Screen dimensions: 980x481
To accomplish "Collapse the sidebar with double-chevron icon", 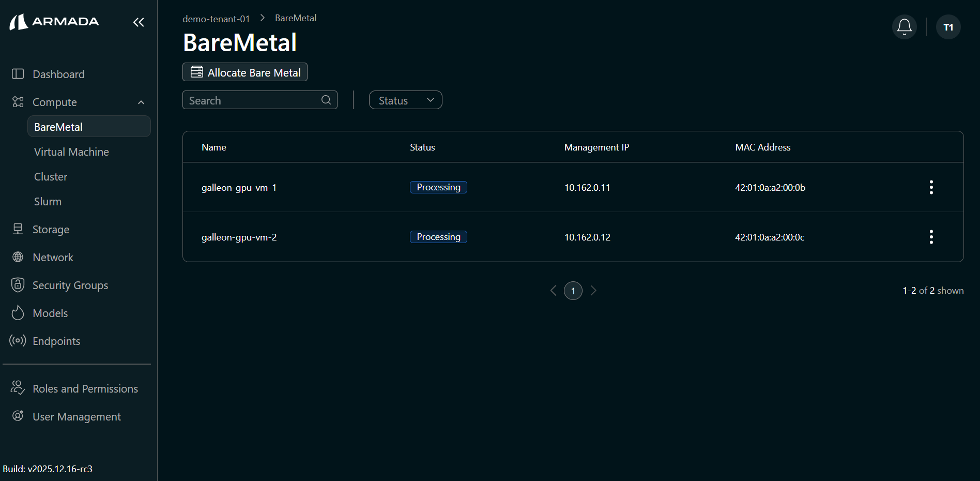I will (x=139, y=22).
